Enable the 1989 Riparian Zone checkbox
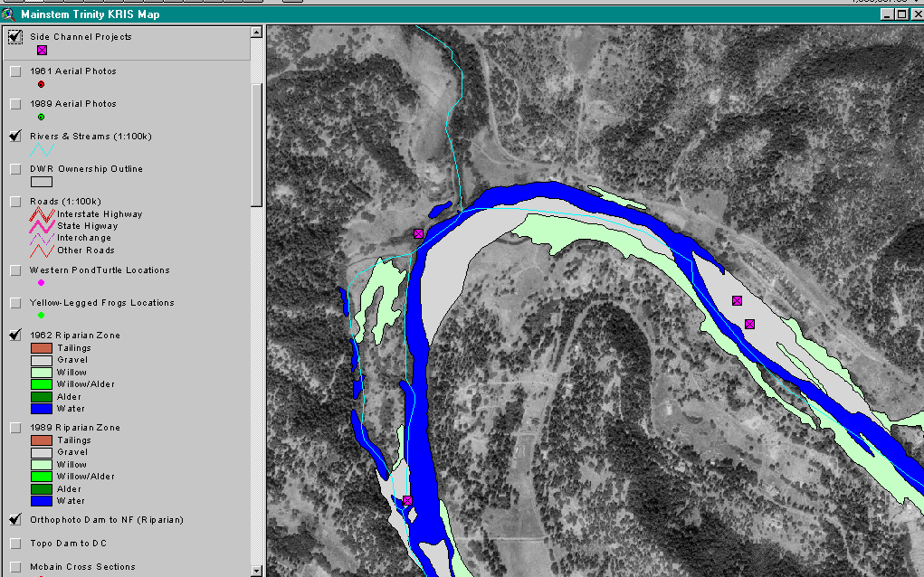This screenshot has height=577, width=924. pyautogui.click(x=16, y=428)
